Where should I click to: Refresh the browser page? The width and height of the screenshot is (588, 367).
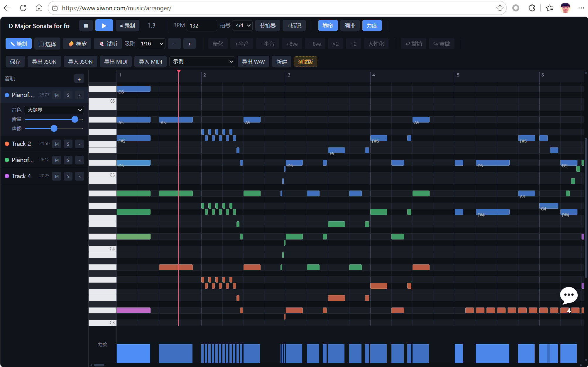pos(23,8)
